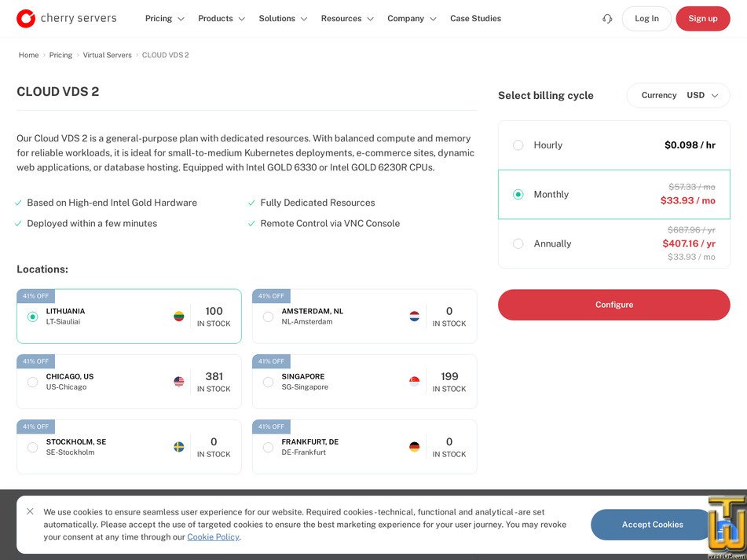Click CLOUD VDS 2 breadcrumb text
The width and height of the screenshot is (747, 560).
[x=165, y=55]
